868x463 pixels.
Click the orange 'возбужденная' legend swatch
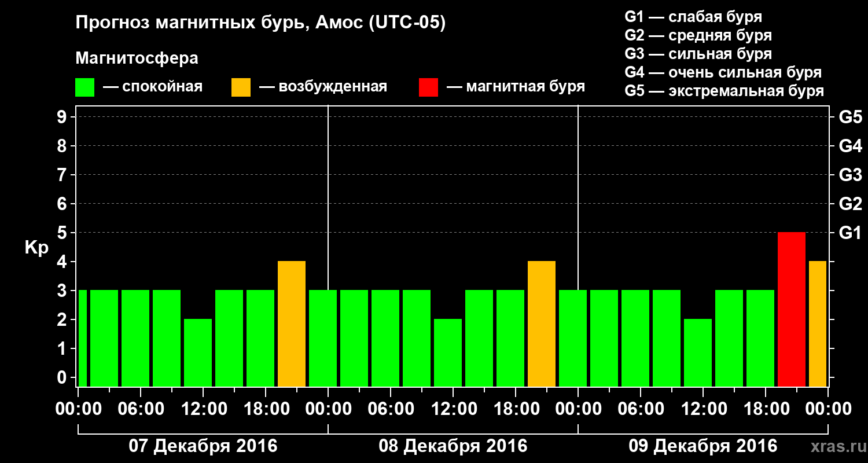coord(241,87)
